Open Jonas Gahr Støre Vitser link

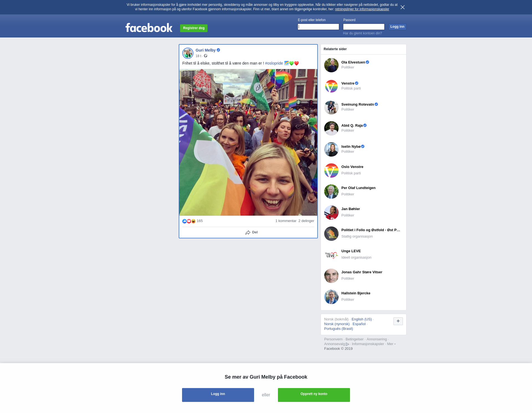pyautogui.click(x=362, y=272)
